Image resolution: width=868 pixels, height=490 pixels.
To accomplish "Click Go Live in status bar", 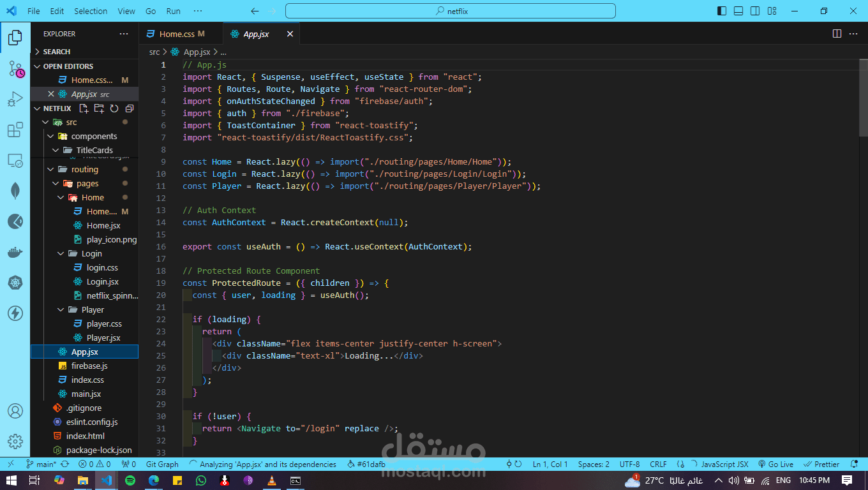I will pos(775,464).
